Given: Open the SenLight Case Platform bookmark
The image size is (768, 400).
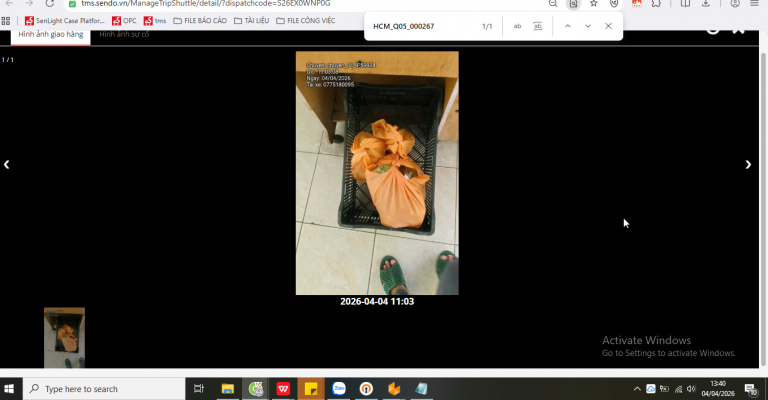Looking at the screenshot, I should click(x=65, y=21).
